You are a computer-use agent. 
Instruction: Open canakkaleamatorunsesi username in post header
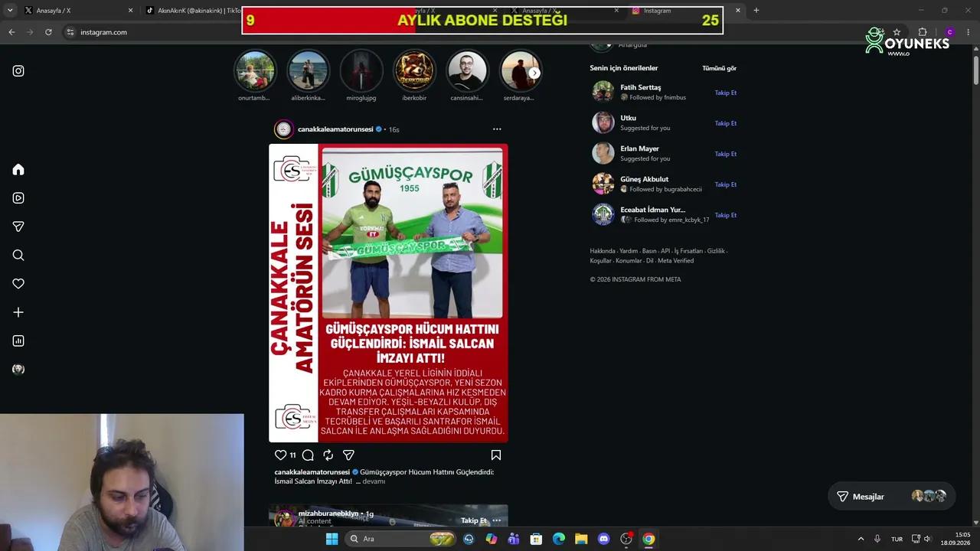tap(335, 129)
